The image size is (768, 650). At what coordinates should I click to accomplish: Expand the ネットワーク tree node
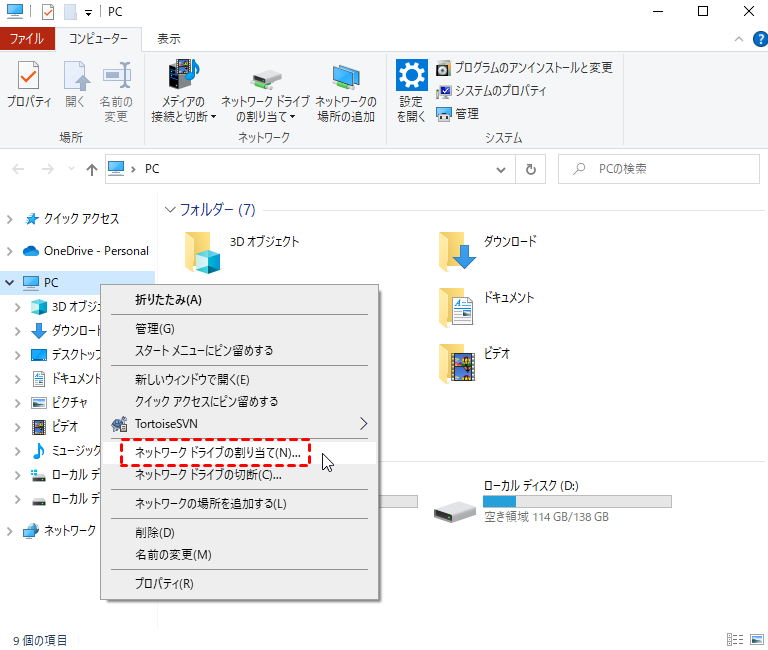point(9,530)
